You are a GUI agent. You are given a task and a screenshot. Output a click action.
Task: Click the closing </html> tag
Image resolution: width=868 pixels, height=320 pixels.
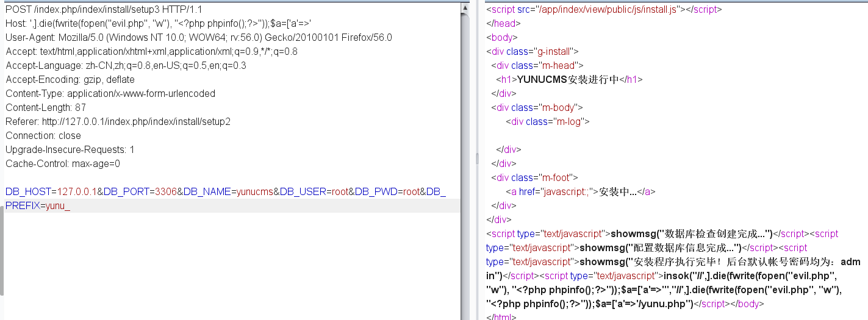point(501,316)
